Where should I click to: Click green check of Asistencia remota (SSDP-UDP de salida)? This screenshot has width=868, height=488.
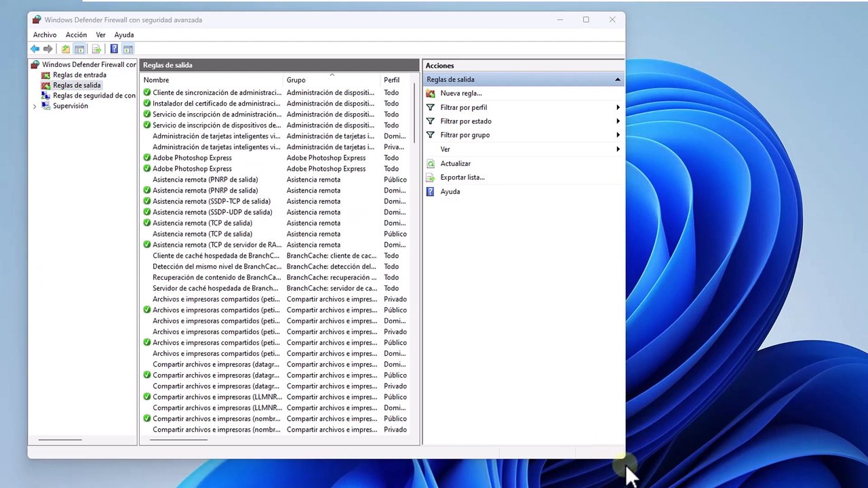147,212
